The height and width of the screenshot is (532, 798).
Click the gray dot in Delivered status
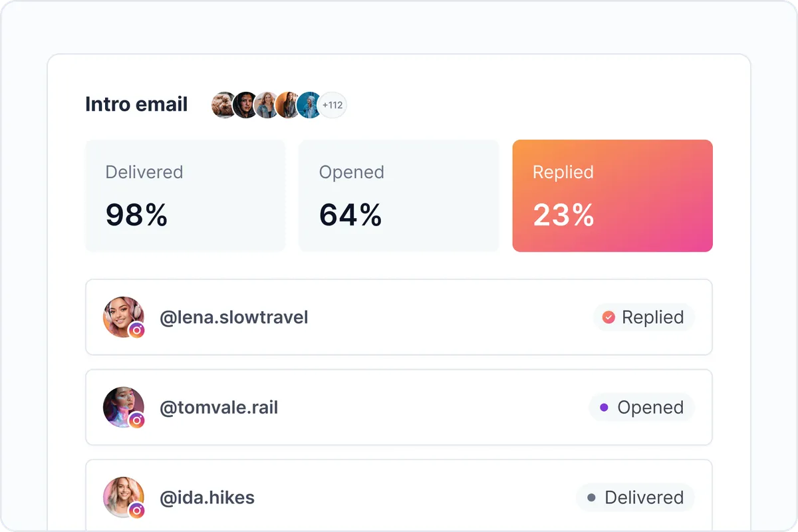591,497
